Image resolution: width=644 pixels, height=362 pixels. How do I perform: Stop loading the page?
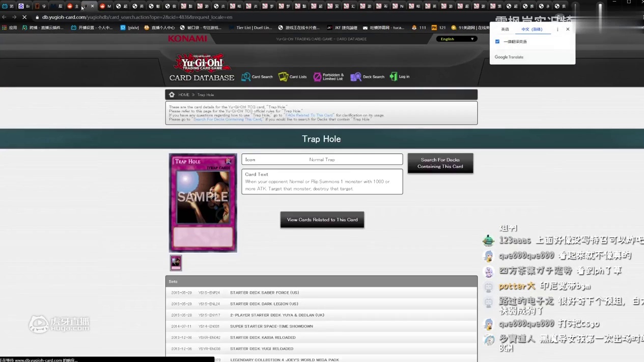pyautogui.click(x=24, y=17)
